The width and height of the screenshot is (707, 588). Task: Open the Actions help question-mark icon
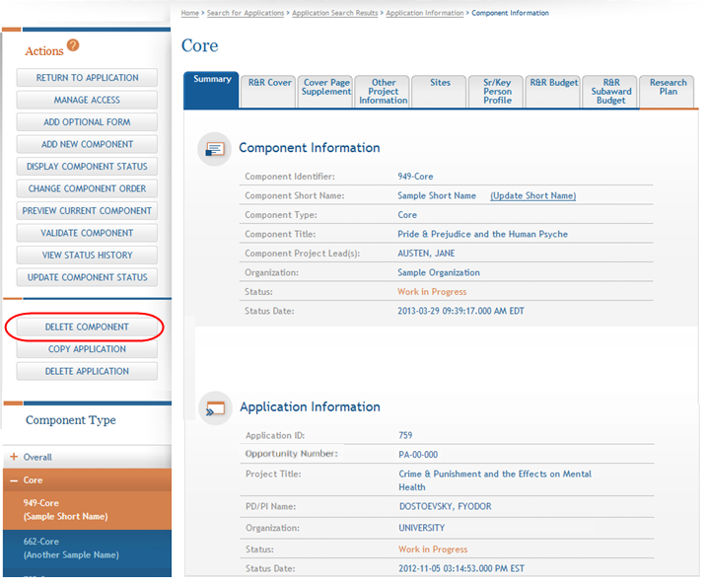[73, 45]
